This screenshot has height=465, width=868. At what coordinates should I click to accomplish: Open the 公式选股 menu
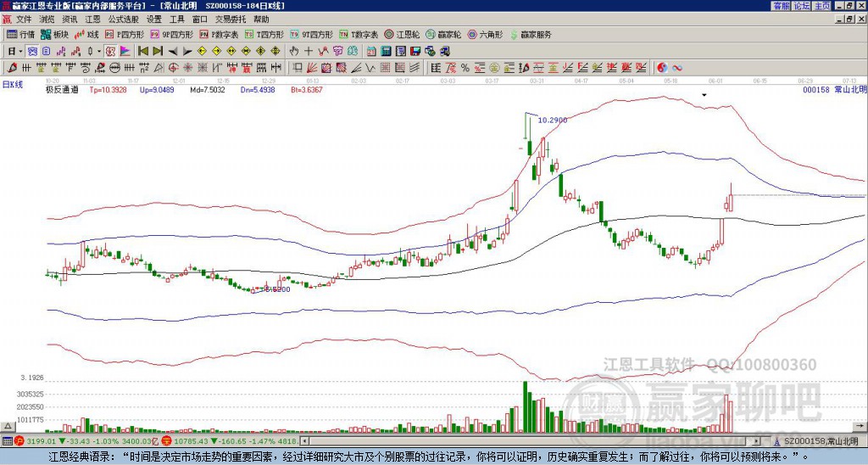click(x=124, y=20)
